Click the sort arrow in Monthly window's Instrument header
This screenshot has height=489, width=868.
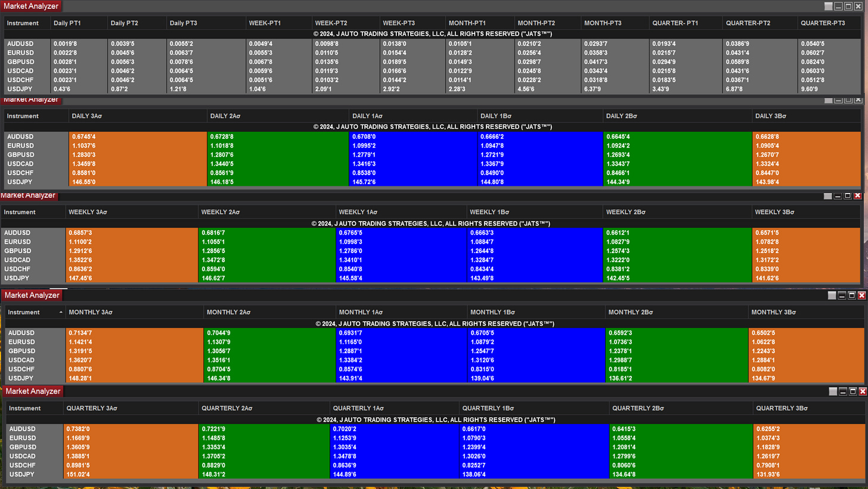click(60, 312)
